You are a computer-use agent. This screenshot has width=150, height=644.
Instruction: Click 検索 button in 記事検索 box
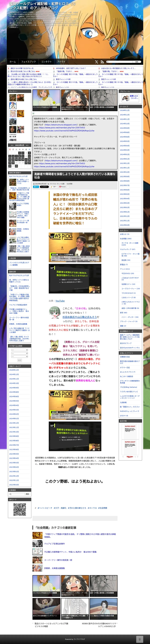tap(27, 494)
